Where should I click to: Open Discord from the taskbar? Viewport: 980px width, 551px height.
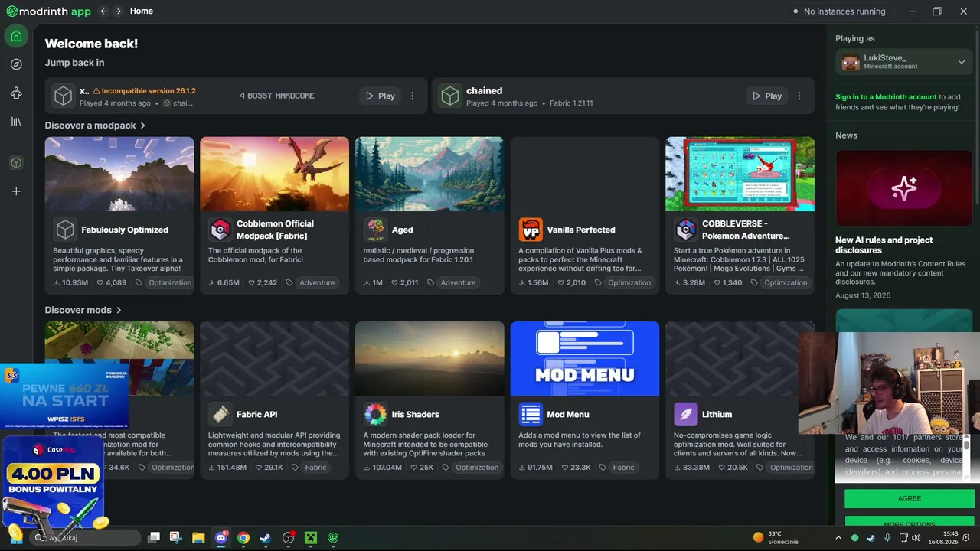[222, 538]
